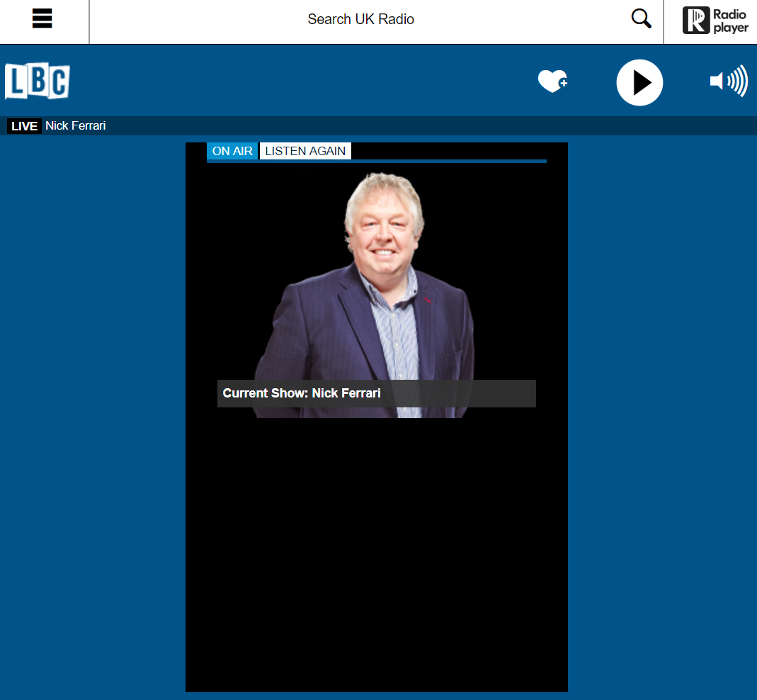The width and height of the screenshot is (757, 700).
Task: Mute audio using the speaker icon
Action: point(717,81)
